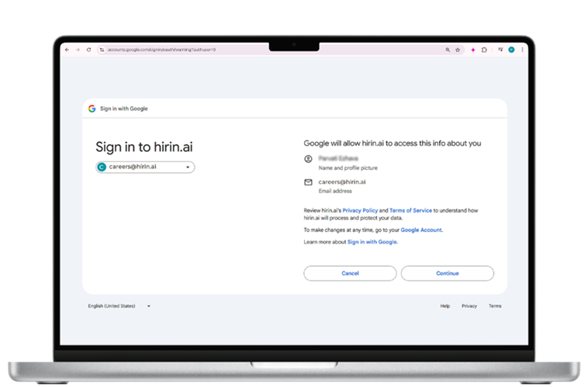This screenshot has width=588, height=387.
Task: Click the zoom magnifier icon in address bar
Action: (x=448, y=50)
